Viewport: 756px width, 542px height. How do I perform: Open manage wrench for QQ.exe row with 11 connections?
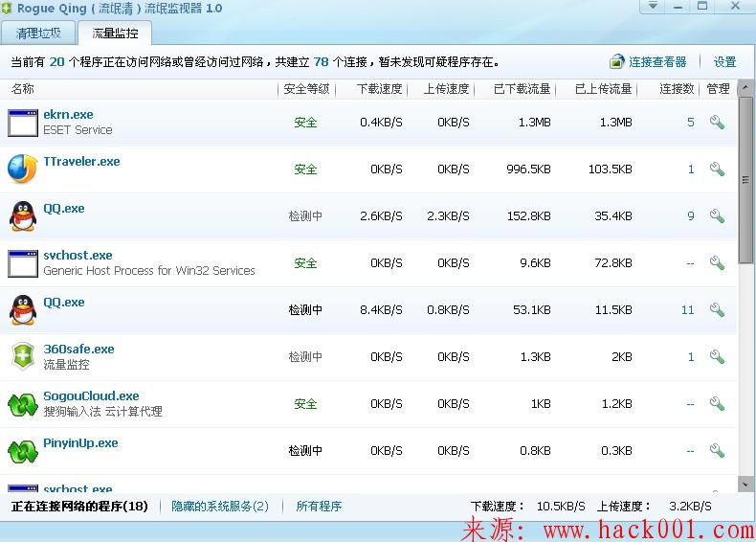717,309
